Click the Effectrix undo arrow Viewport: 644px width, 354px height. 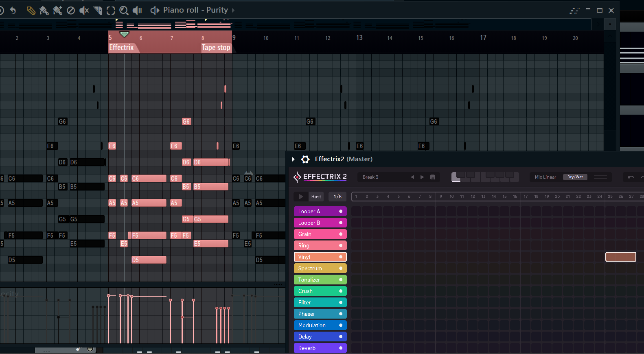(x=631, y=177)
